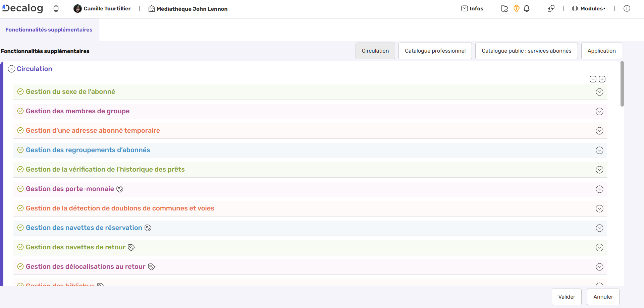Expand the Gestion d'une adresse abonné temporaire row

point(599,131)
